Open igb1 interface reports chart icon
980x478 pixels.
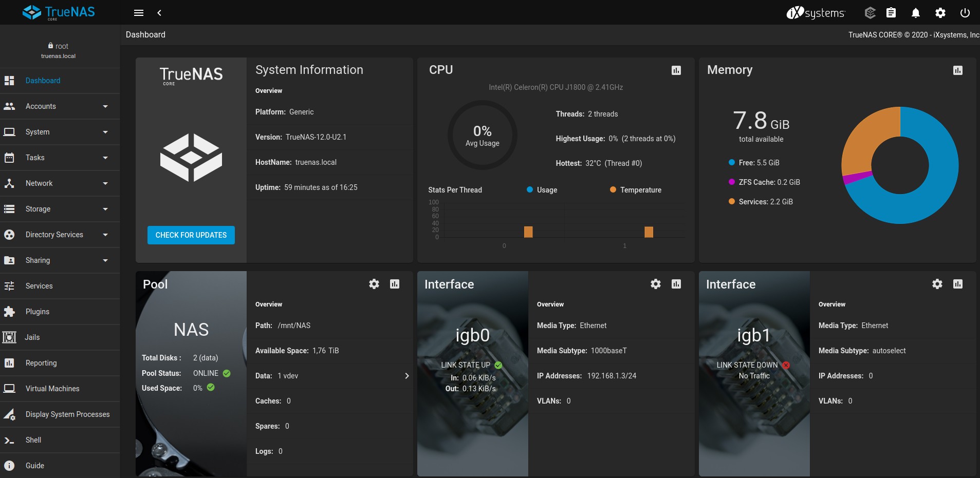click(x=958, y=284)
